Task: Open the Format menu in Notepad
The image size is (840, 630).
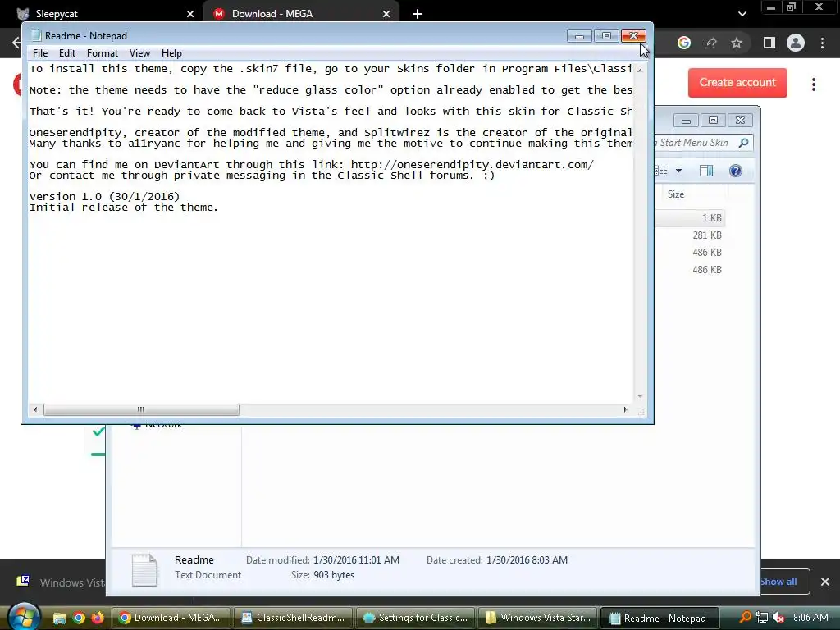Action: [x=103, y=53]
